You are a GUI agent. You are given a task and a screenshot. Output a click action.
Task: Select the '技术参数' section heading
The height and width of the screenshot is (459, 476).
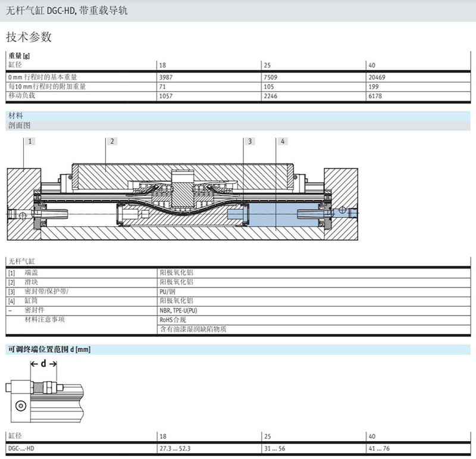(29, 37)
